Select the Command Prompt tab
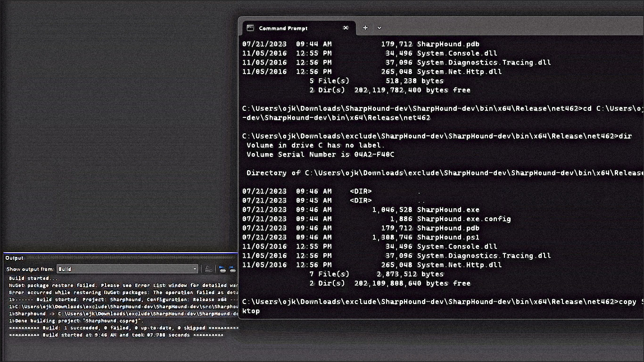This screenshot has height=362, width=644. tap(298, 28)
